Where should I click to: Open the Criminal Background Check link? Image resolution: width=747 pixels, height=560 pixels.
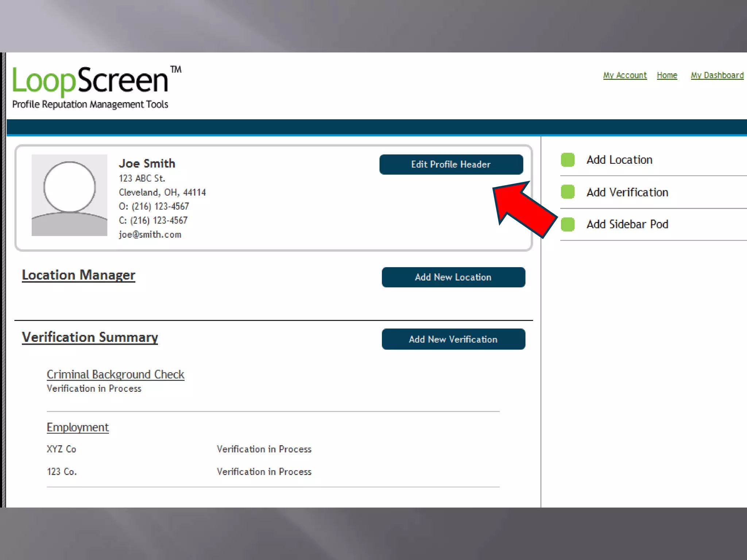pyautogui.click(x=115, y=374)
